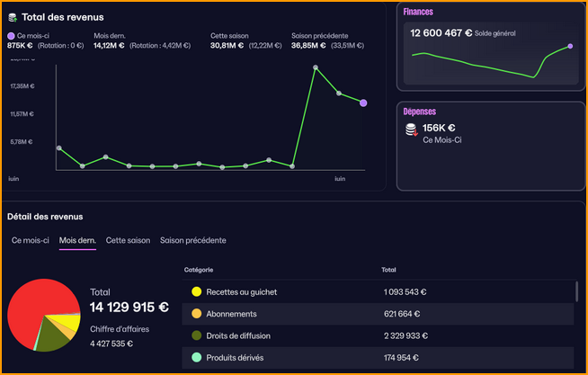Click the revenue table vertical scrollbar
Screen dimensions: 588x375
point(576,292)
